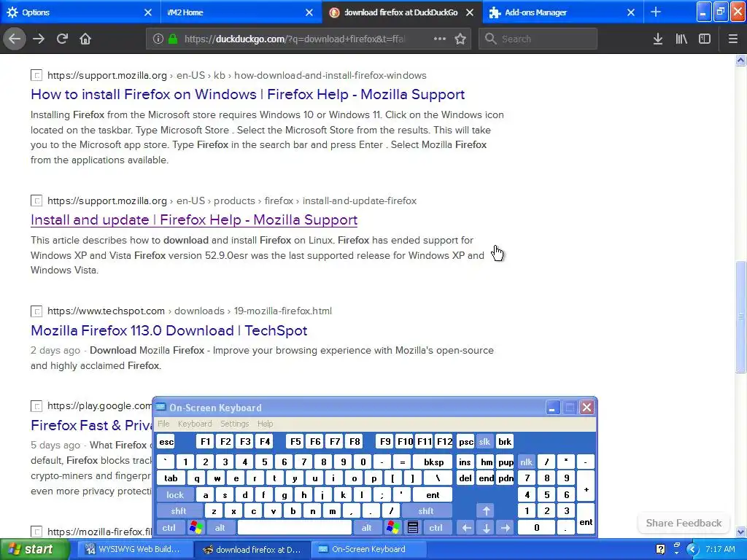Toggle the slk scroll lock key
Screen dimensions: 747x560
click(x=484, y=441)
